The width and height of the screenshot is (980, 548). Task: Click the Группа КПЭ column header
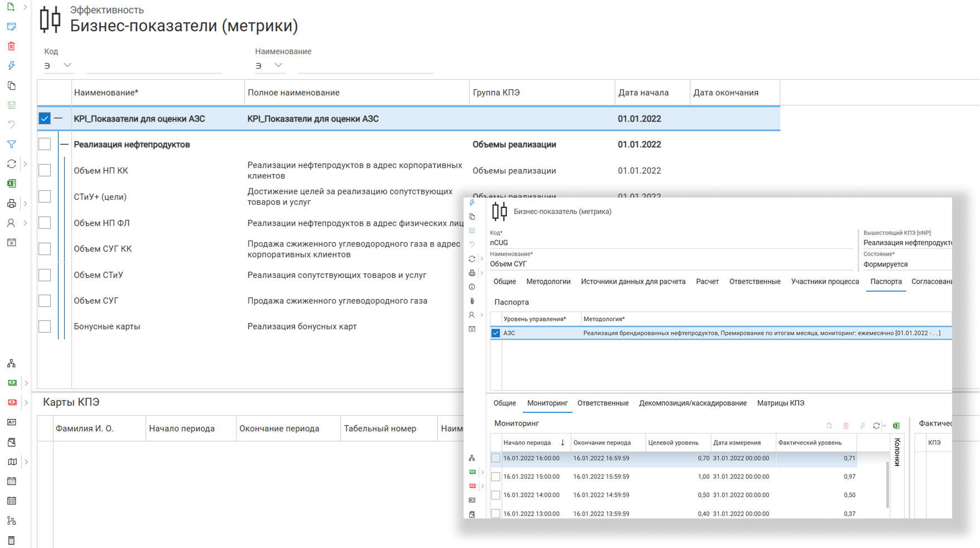[542, 93]
